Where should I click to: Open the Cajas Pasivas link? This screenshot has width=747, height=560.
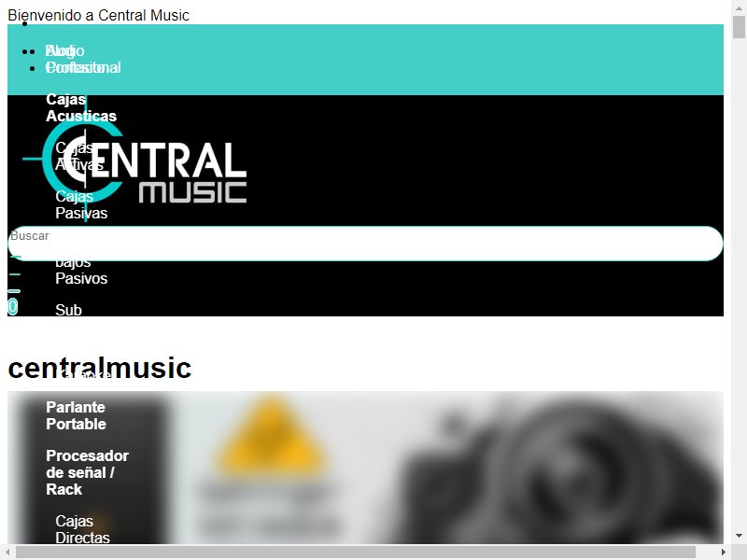[x=81, y=204]
